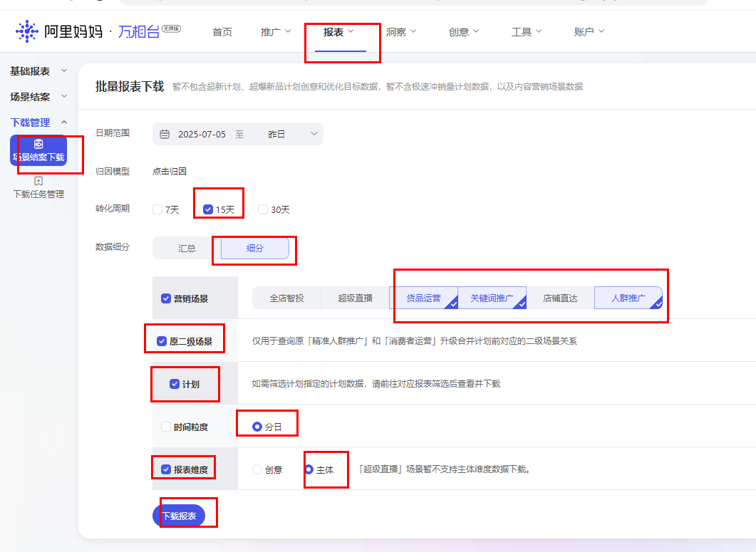Expand the 基础报表 sidebar section

(64, 71)
